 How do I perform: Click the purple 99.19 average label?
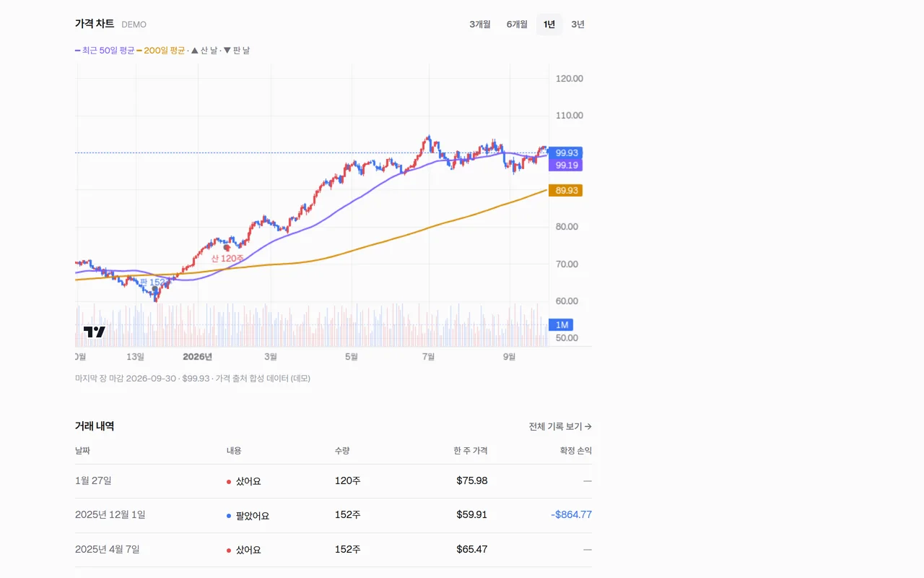(x=565, y=165)
